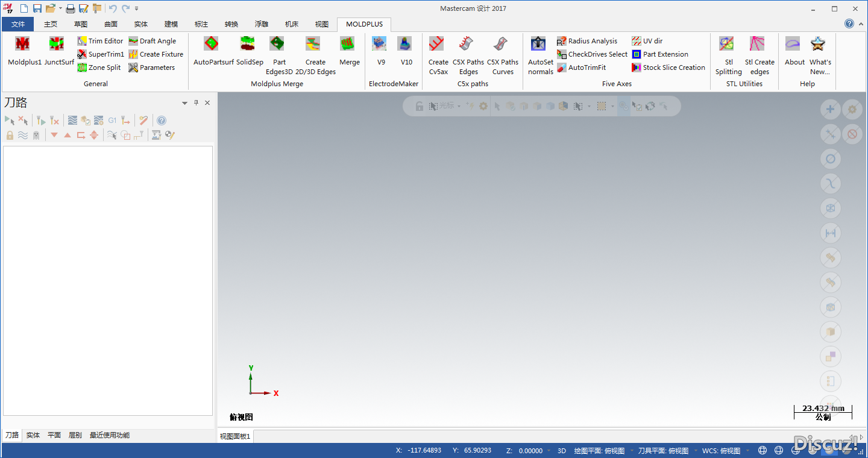The width and height of the screenshot is (868, 458).
Task: Open What's New help
Action: coord(820,55)
